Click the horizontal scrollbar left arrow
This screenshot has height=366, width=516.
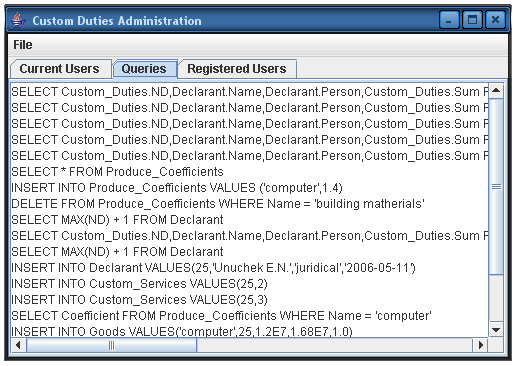19,345
